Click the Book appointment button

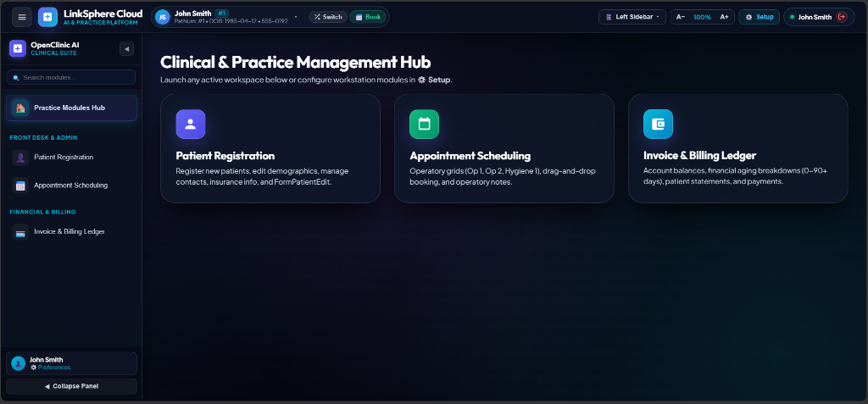368,17
